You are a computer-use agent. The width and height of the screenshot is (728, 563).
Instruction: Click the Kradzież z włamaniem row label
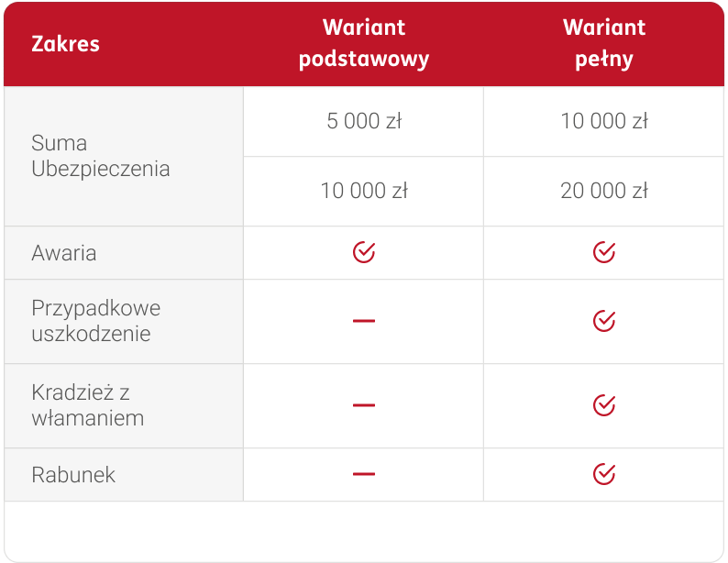(87, 405)
